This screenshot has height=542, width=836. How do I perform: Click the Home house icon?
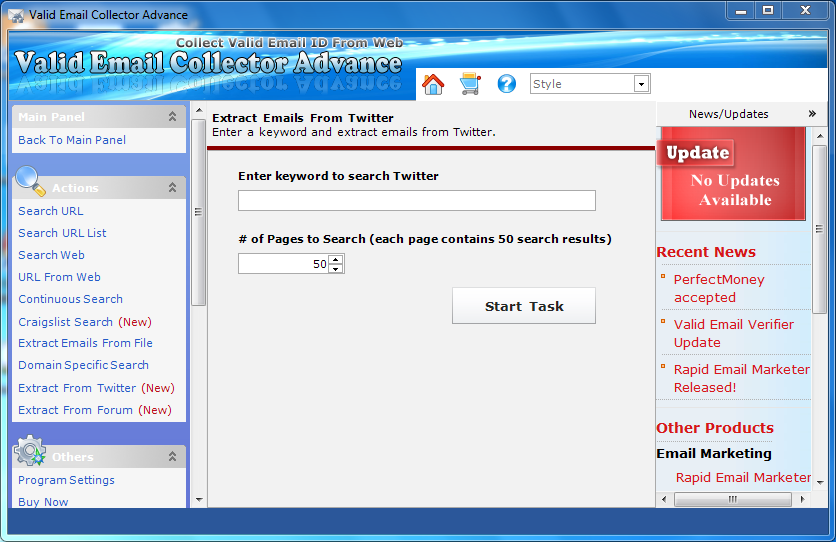(433, 84)
